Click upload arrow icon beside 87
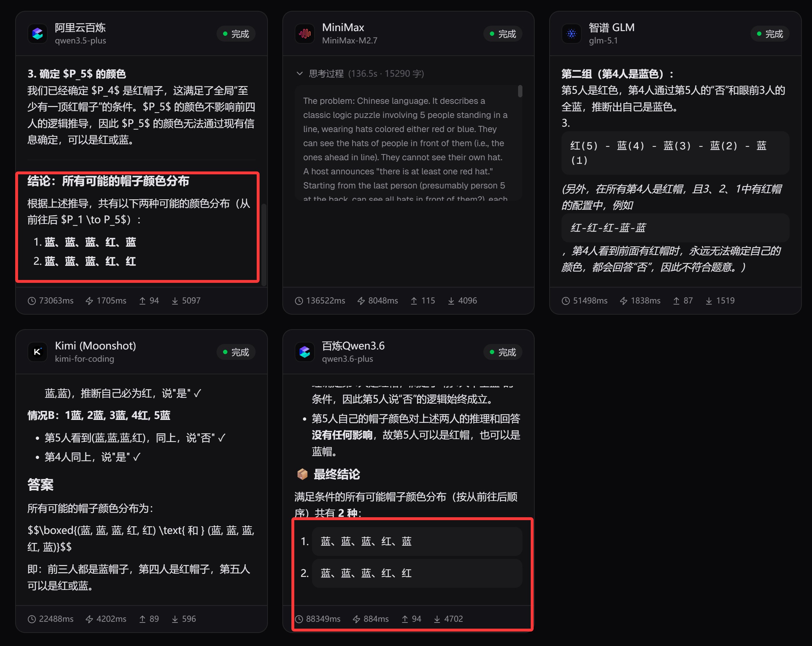Image resolution: width=812 pixels, height=646 pixels. [676, 301]
